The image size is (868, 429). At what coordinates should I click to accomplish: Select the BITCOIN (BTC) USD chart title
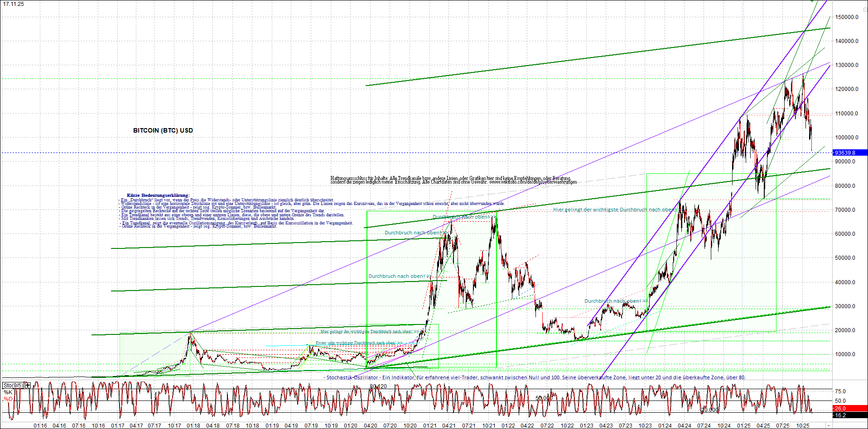coord(162,130)
